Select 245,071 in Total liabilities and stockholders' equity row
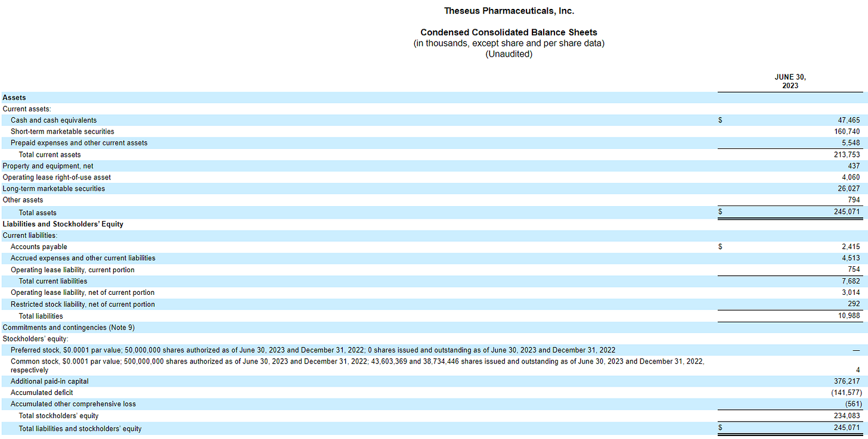Viewport: 868px width, 439px height. (847, 428)
